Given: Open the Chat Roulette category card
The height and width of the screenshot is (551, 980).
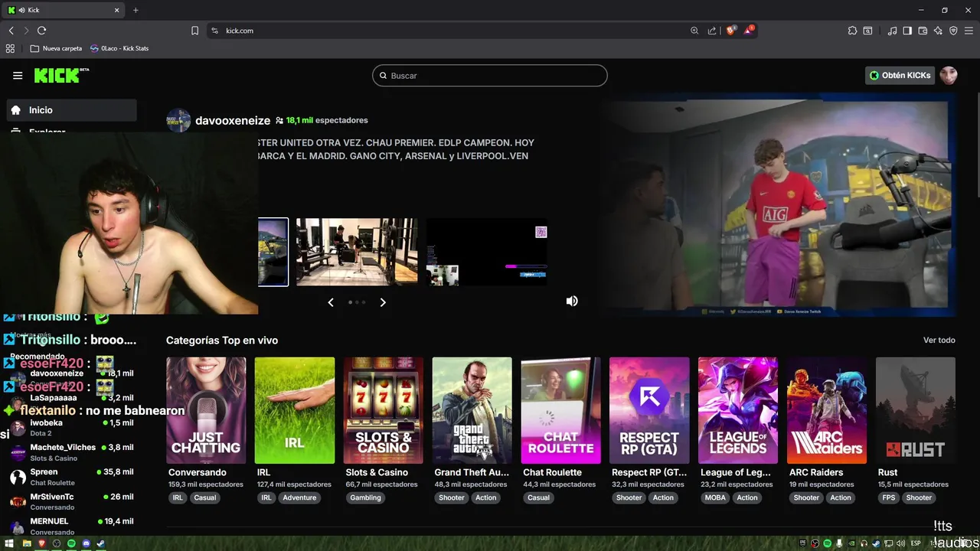Looking at the screenshot, I should coord(560,410).
